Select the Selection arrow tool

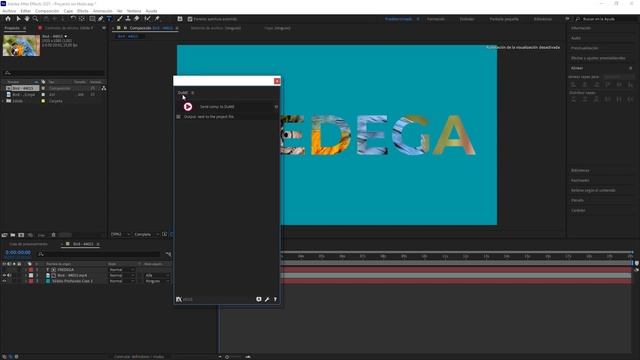pos(18,19)
